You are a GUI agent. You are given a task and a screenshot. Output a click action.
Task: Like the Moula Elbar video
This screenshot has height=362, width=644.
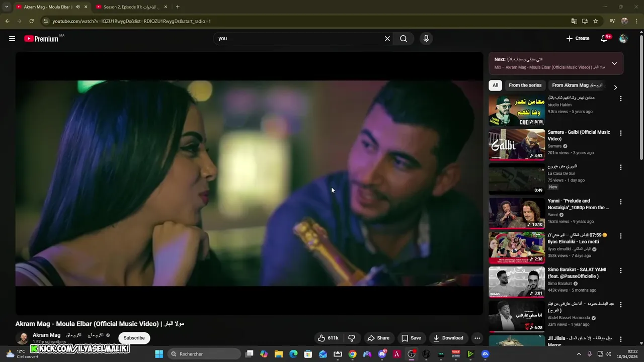coord(328,338)
